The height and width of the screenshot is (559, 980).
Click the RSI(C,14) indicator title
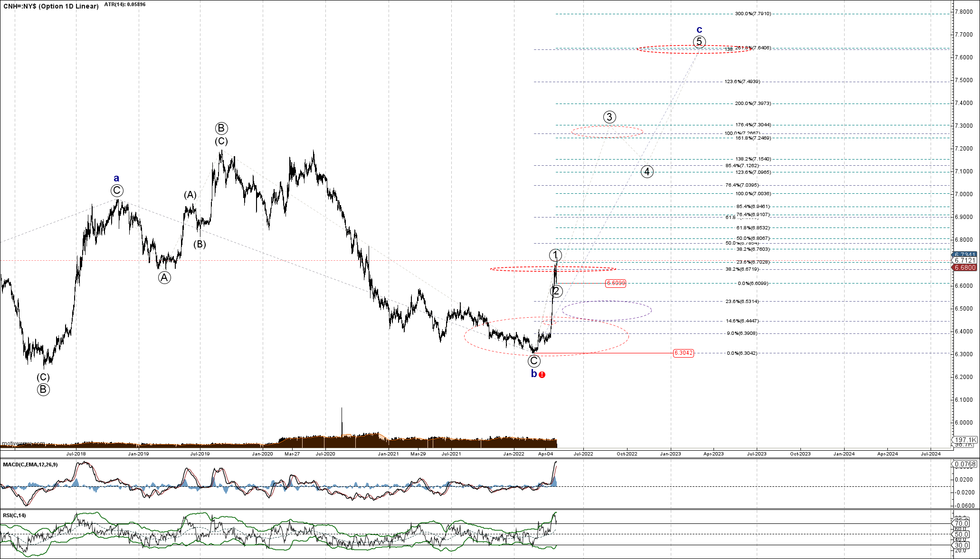tap(15, 515)
